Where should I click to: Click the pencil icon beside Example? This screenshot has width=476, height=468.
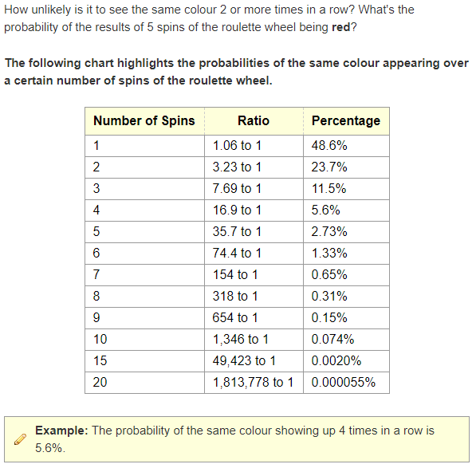[x=21, y=439]
